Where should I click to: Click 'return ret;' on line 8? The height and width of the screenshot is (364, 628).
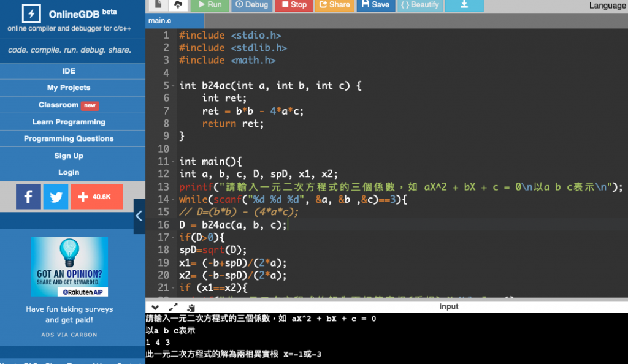pyautogui.click(x=232, y=124)
